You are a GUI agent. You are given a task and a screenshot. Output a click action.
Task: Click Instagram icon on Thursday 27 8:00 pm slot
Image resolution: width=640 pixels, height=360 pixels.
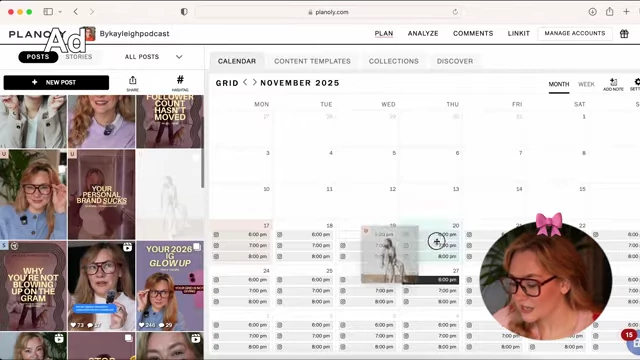pyautogui.click(x=406, y=302)
